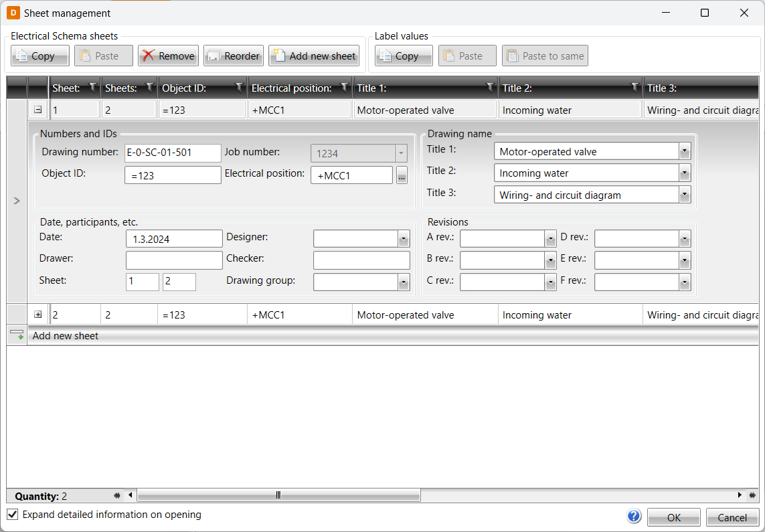Screen dimensions: 765x532
Task: Click the filter icon in Sheet column header
Action: (x=92, y=87)
